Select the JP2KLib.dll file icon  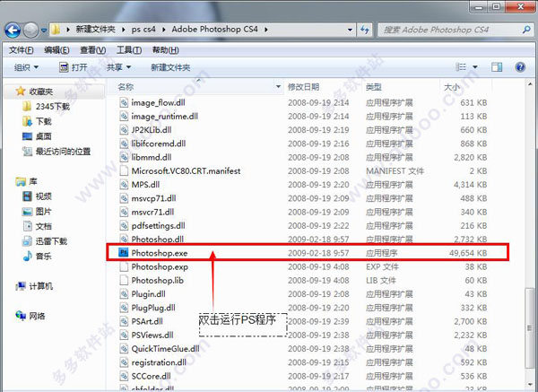pos(124,130)
